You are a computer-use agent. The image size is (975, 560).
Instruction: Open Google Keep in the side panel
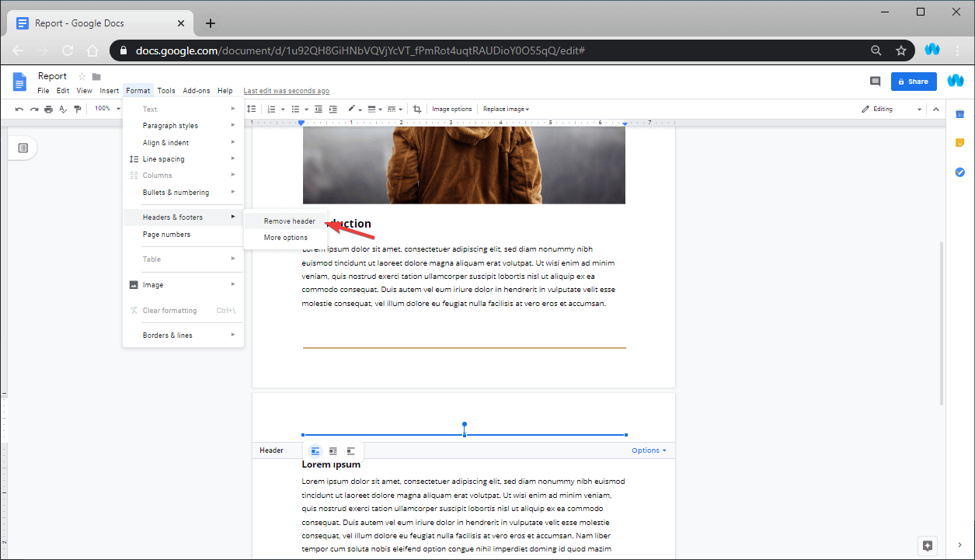tap(960, 143)
